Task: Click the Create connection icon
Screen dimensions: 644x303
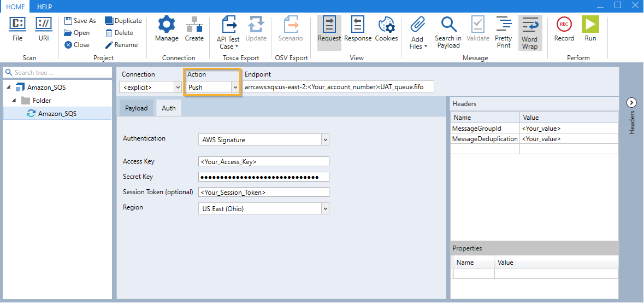Action: 194,25
